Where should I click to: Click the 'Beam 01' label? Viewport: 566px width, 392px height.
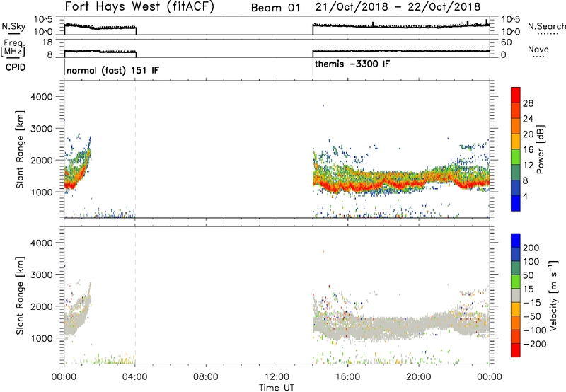(275, 8)
